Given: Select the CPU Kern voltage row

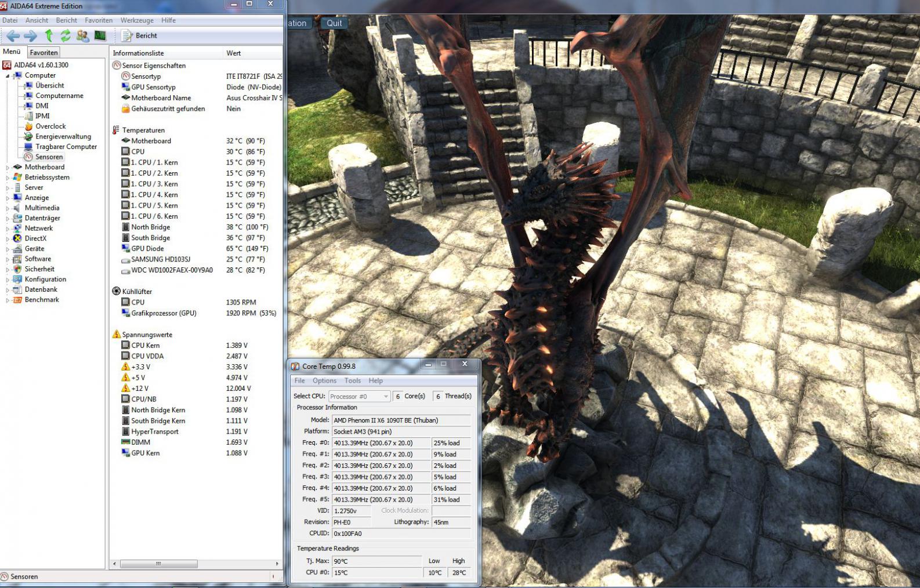Looking at the screenshot, I should 197,345.
